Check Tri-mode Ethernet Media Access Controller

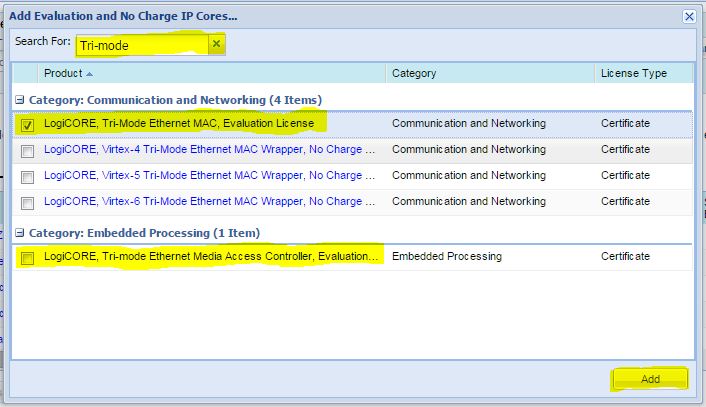click(27, 258)
